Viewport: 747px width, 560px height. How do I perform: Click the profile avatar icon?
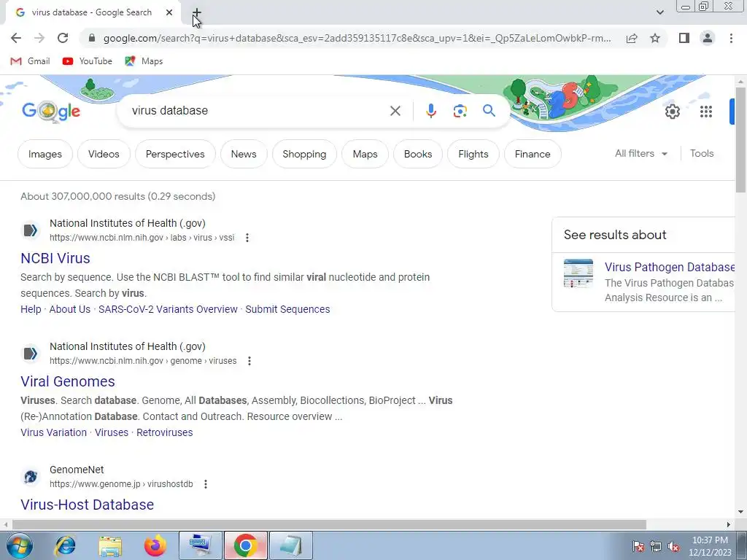[708, 38]
